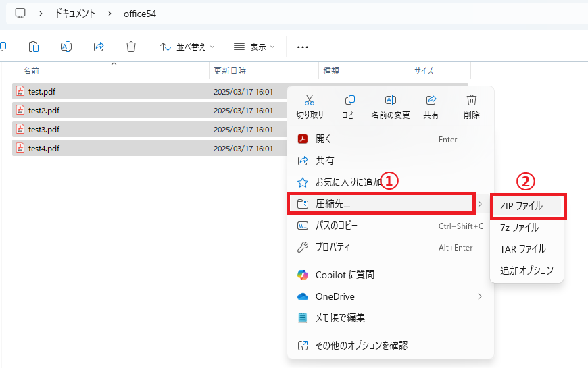This screenshot has width=588, height=368.
Task: Sort by the 種類 column header
Action: 331,70
